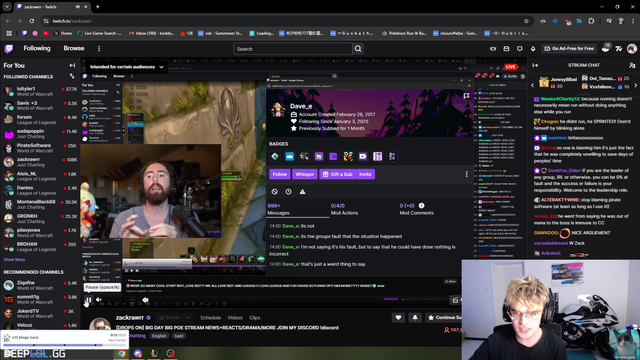Click the bingo back progress bar overlay
The height and width of the screenshot is (360, 640).
click(x=65, y=340)
